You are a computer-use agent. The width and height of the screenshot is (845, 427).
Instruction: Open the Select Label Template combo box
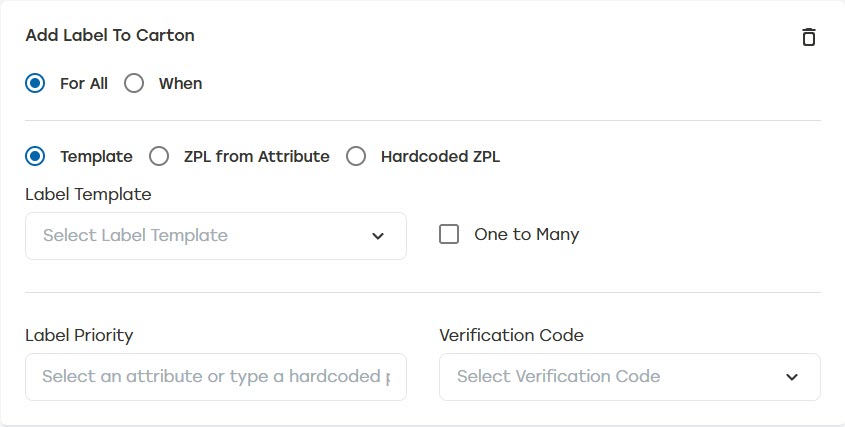(200, 236)
